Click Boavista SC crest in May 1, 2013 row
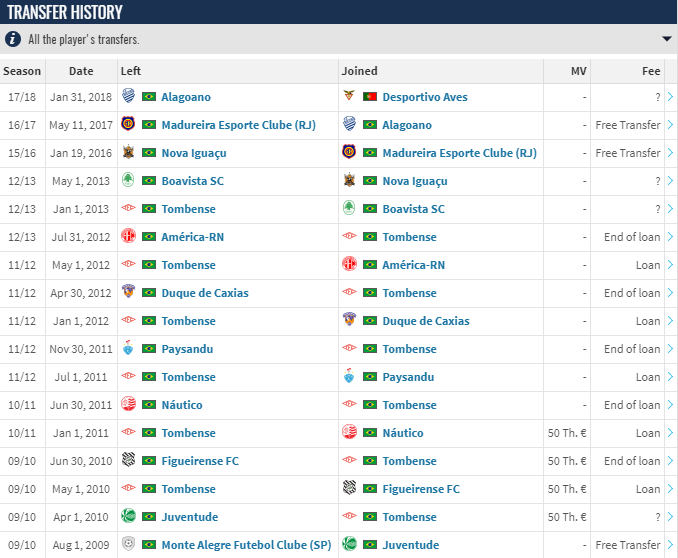678x558 pixels. click(x=128, y=180)
